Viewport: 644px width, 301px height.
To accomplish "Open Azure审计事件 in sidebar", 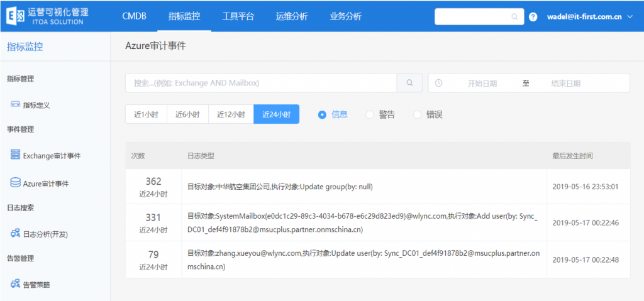I will (45, 183).
